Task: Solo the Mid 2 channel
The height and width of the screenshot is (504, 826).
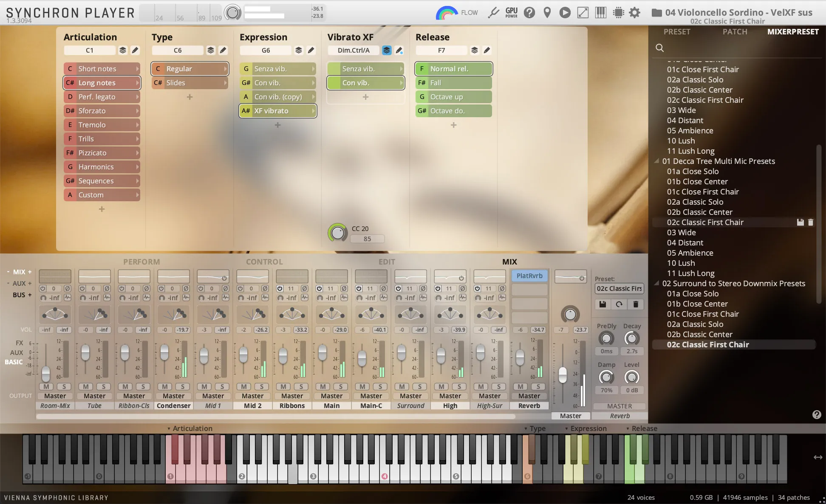Action: pyautogui.click(x=262, y=386)
